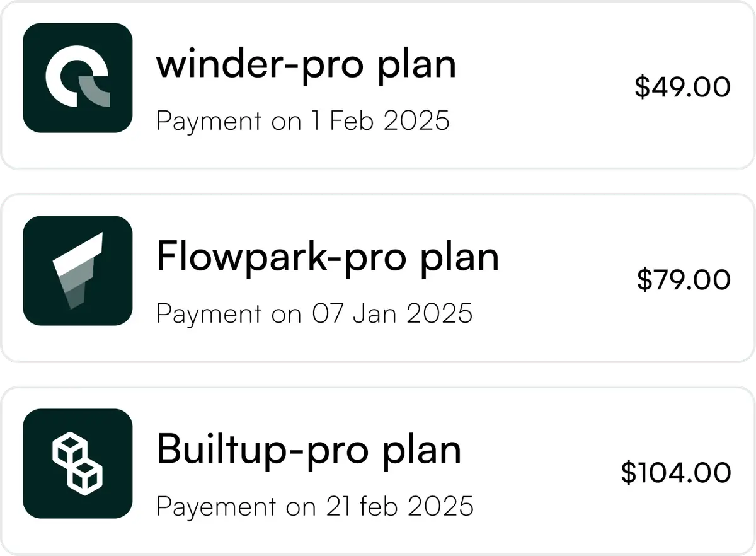
Task: Click the $79.00 price amount
Action: click(684, 280)
